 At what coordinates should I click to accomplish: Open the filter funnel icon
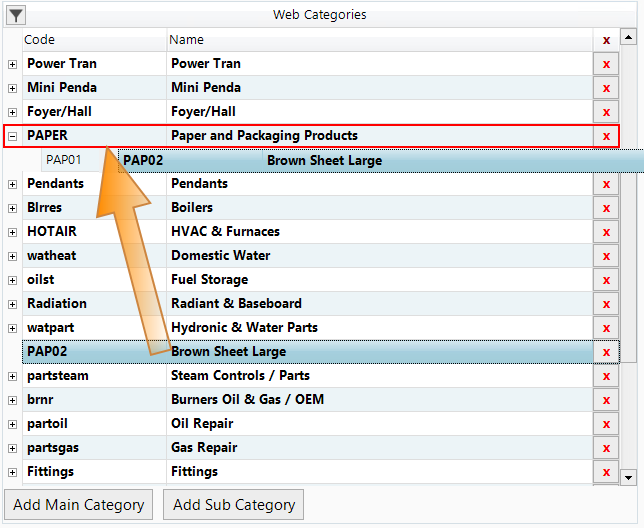point(16,15)
